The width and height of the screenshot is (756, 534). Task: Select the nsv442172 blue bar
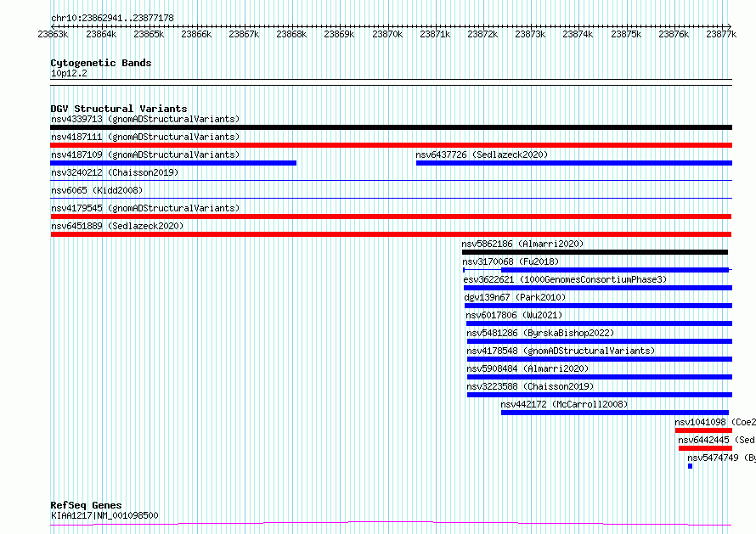pos(615,413)
